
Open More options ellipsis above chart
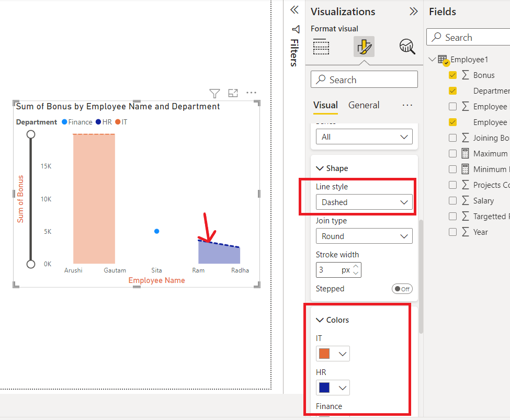pyautogui.click(x=251, y=93)
